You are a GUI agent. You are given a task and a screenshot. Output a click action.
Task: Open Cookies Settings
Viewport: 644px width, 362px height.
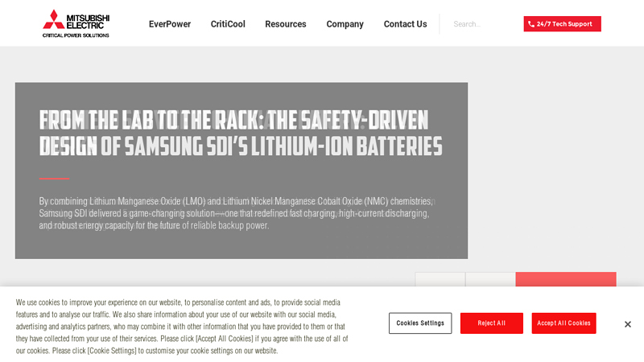click(x=420, y=323)
